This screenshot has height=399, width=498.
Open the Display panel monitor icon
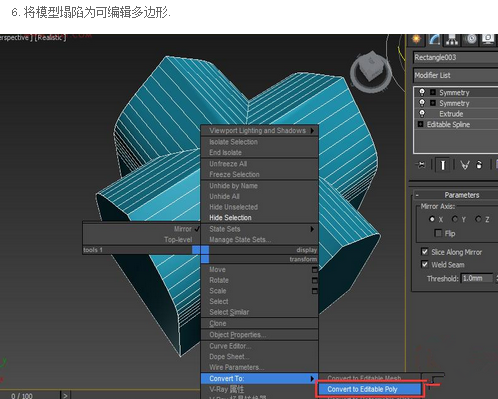pos(488,39)
